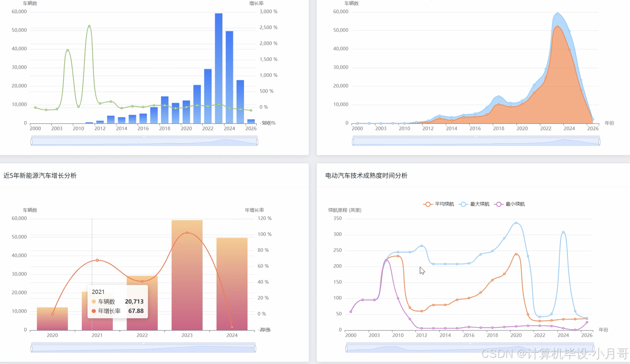630x364 pixels.
Task: Click right zoom handle of top-right area chart
Action: pyautogui.click(x=599, y=142)
